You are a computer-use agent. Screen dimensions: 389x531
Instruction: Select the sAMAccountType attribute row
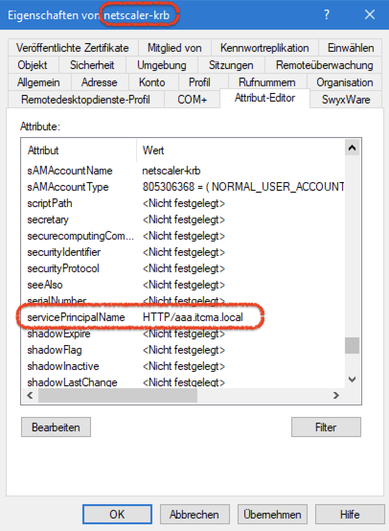(x=183, y=187)
